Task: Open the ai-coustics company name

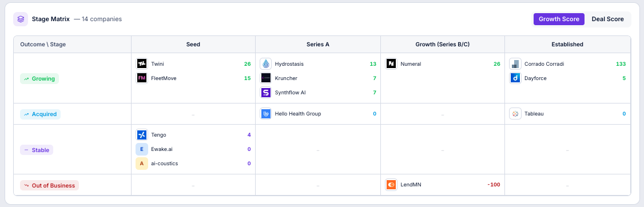Action: [x=165, y=164]
